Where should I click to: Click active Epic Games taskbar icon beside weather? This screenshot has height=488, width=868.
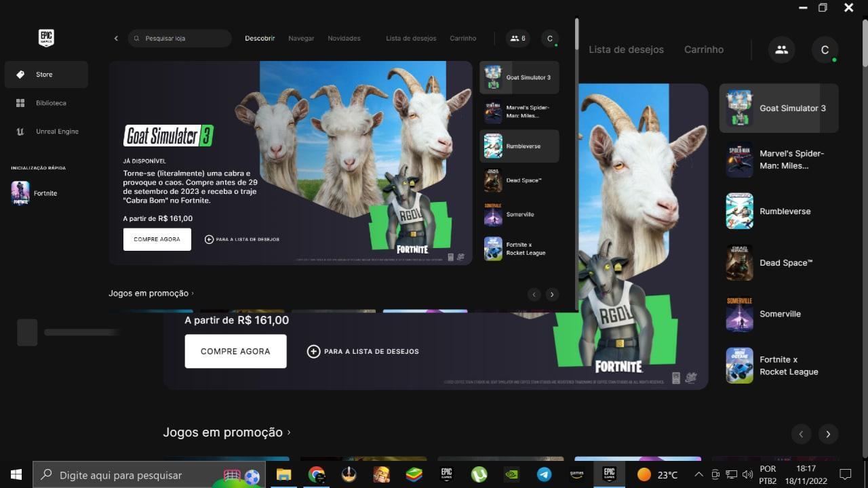[610, 474]
